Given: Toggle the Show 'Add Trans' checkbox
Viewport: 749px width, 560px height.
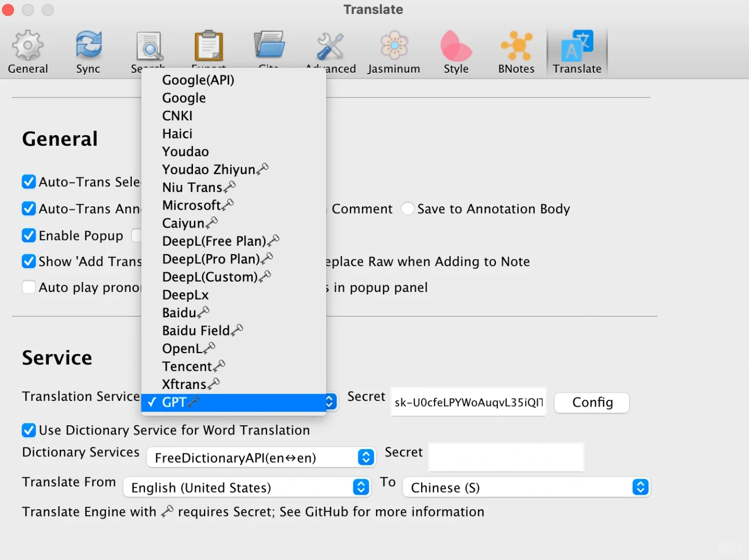Looking at the screenshot, I should [29, 261].
